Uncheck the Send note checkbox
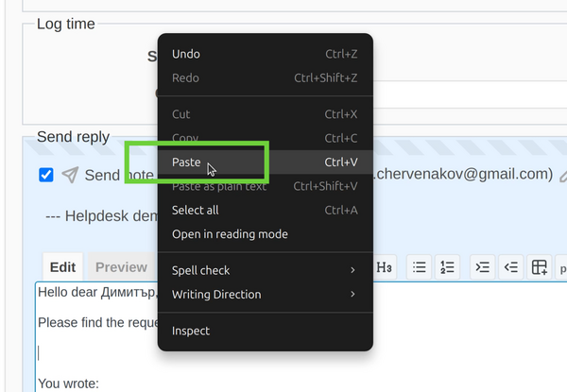Screen dimensions: 567x392 coord(46,175)
